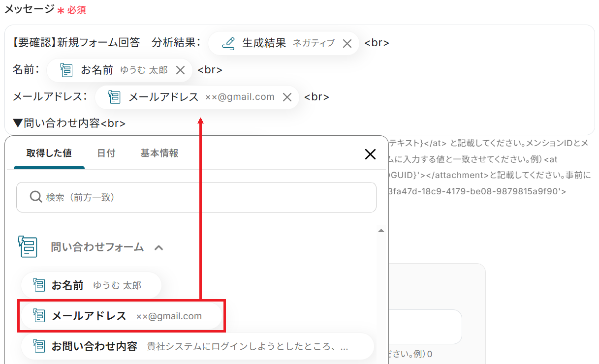Click form icon beside お名前 list item
This screenshot has height=364, width=599.
point(39,285)
